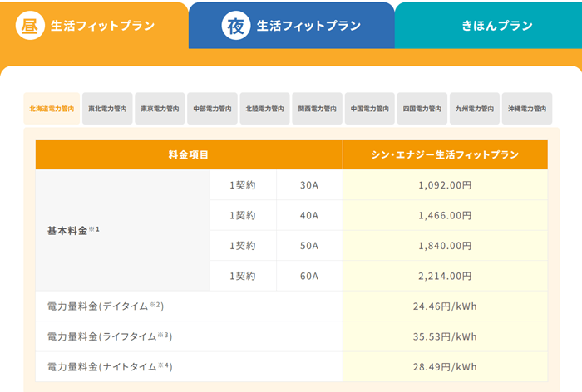This screenshot has height=392, width=582.
Task: Select 中部電力管内 region tab
Action: [x=212, y=109]
